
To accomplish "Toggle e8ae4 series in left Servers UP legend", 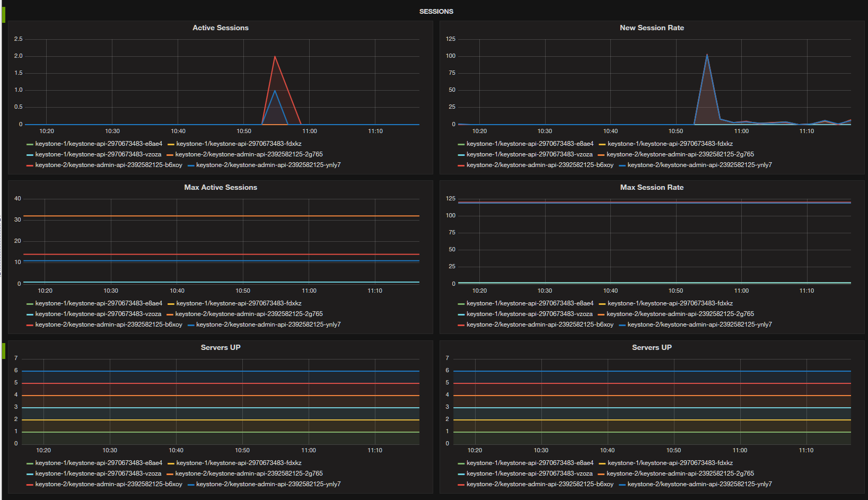I will pos(99,463).
